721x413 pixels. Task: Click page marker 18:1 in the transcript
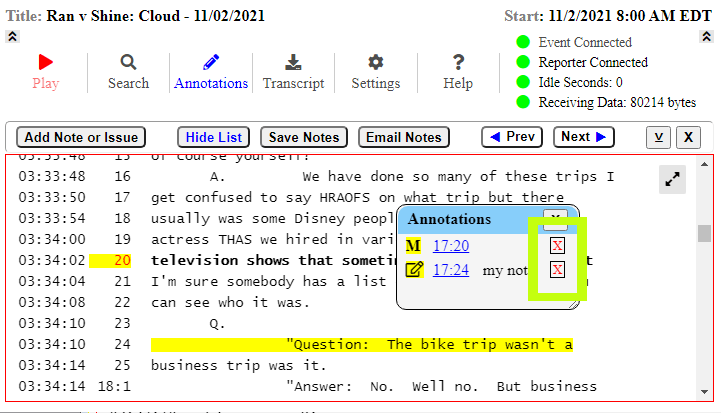114,387
